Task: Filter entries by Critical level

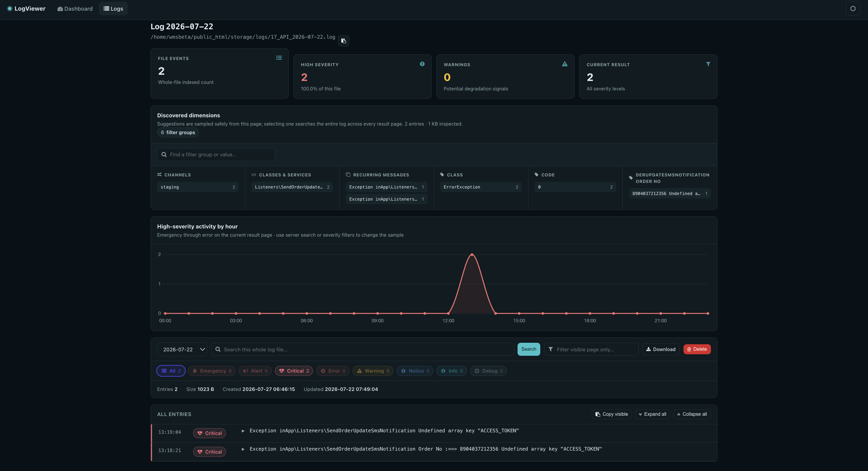Action: pyautogui.click(x=294, y=371)
